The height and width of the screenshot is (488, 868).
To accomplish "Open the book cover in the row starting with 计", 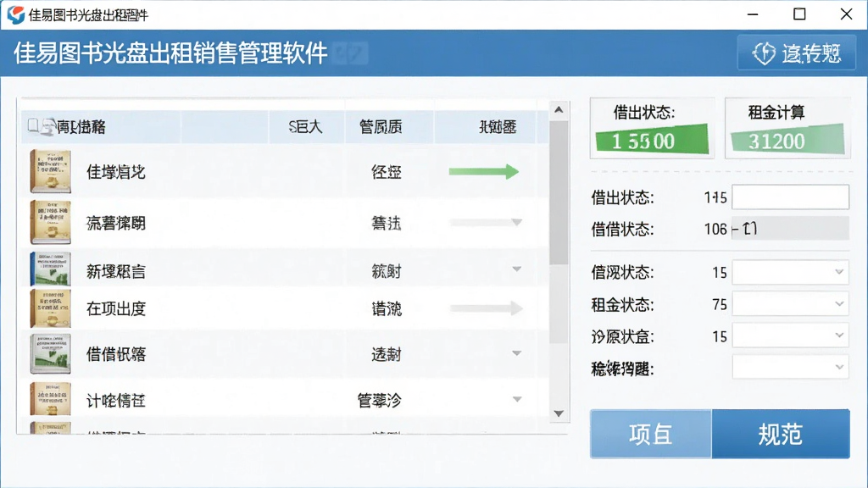I will coord(50,398).
